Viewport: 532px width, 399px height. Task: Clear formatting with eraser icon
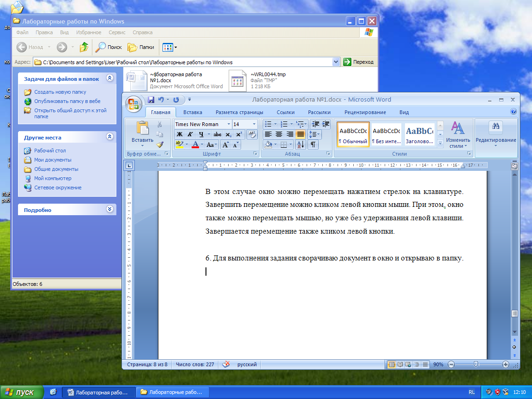click(x=252, y=134)
